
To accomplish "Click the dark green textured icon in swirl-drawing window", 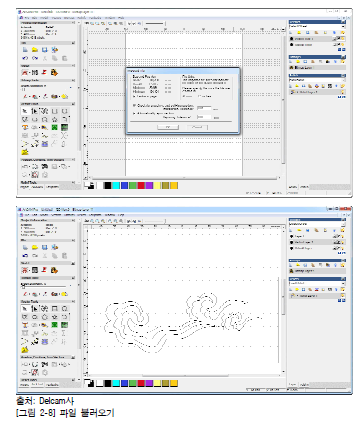I will click(65, 325).
